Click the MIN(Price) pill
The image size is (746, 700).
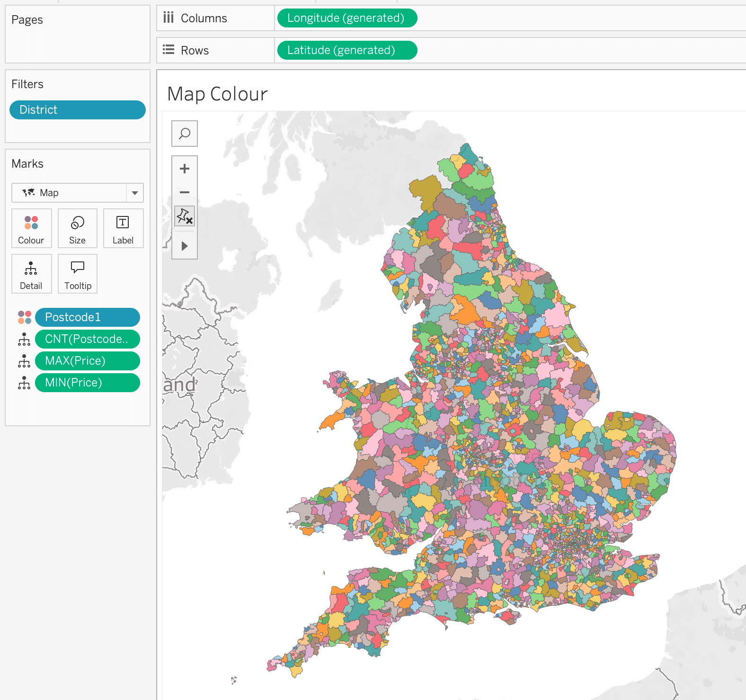[88, 383]
